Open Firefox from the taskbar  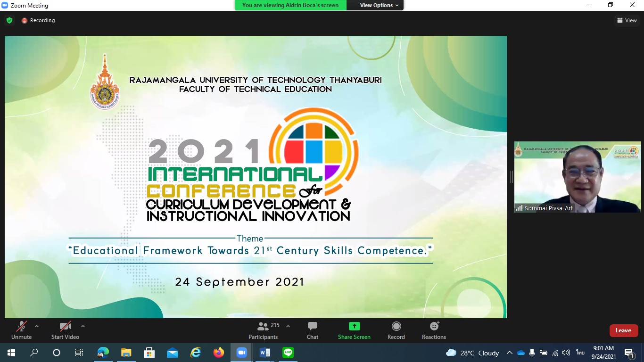(x=218, y=353)
